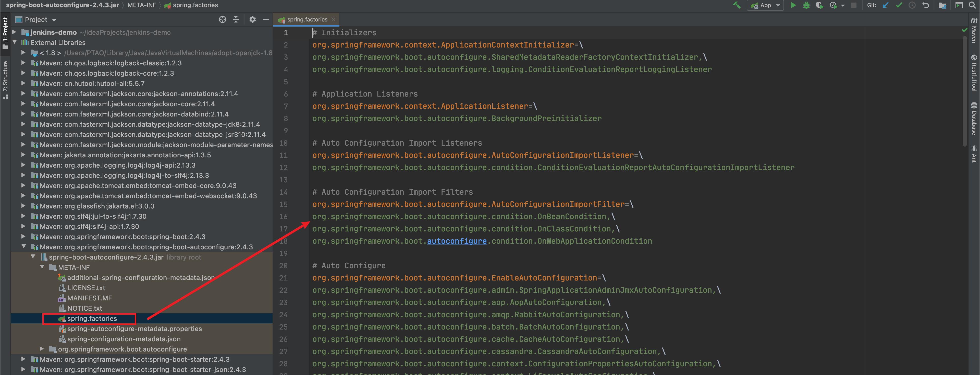Click the '# Auto Configuration Import Filters' comment

click(392, 192)
